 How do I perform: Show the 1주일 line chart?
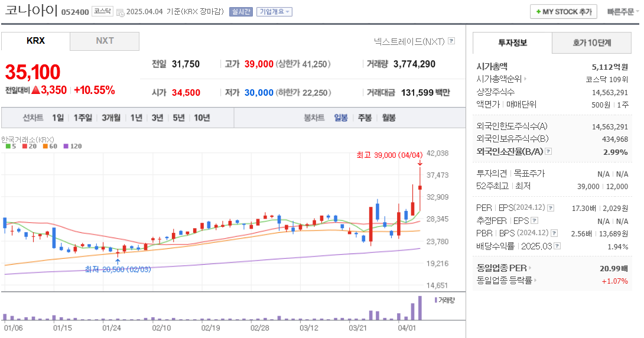click(83, 118)
